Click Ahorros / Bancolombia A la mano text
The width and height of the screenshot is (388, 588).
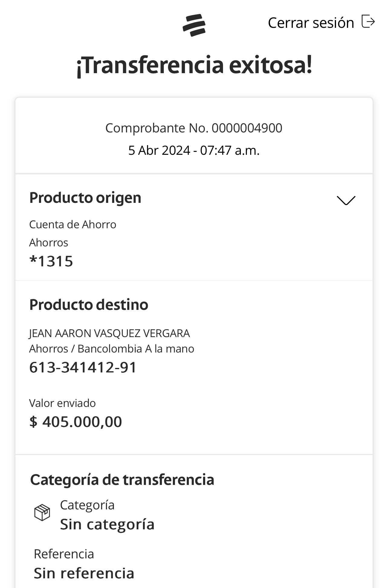tap(112, 349)
